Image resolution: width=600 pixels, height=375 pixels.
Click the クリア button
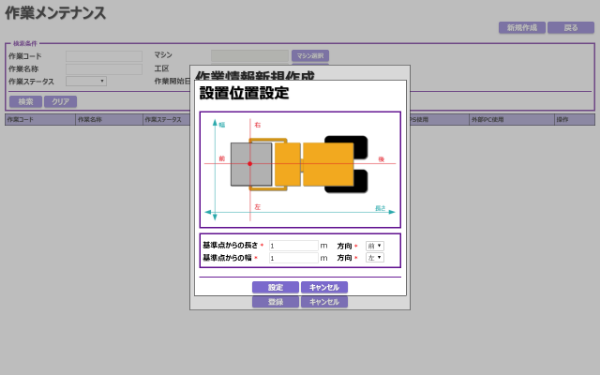tap(60, 102)
